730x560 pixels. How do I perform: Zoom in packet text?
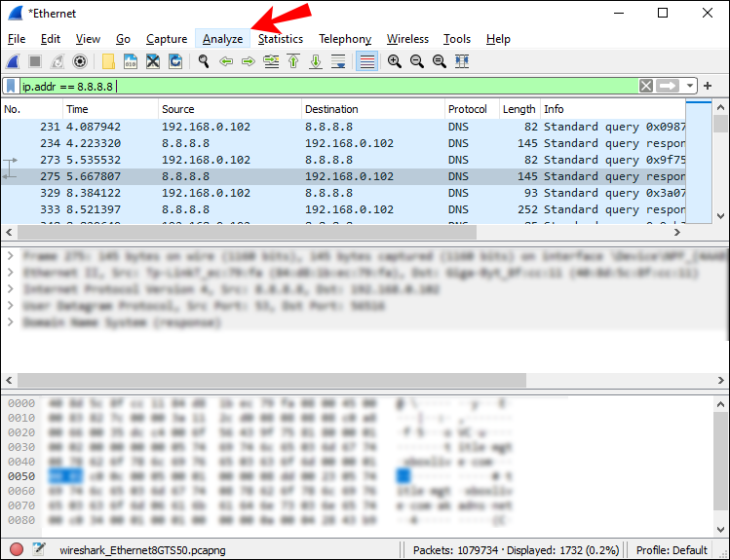[x=395, y=61]
